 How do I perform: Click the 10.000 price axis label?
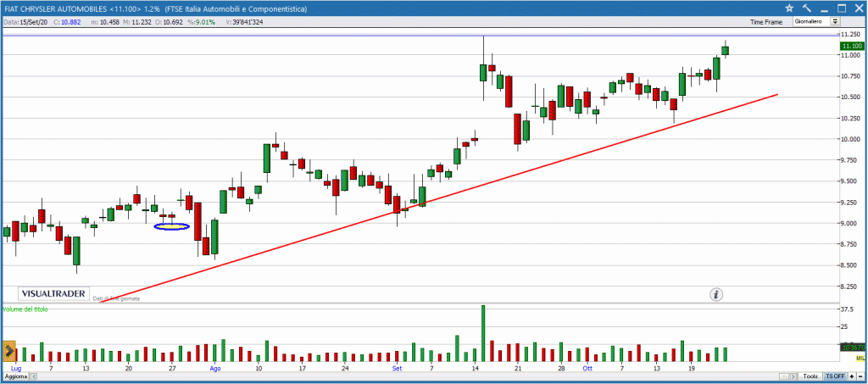tap(849, 139)
